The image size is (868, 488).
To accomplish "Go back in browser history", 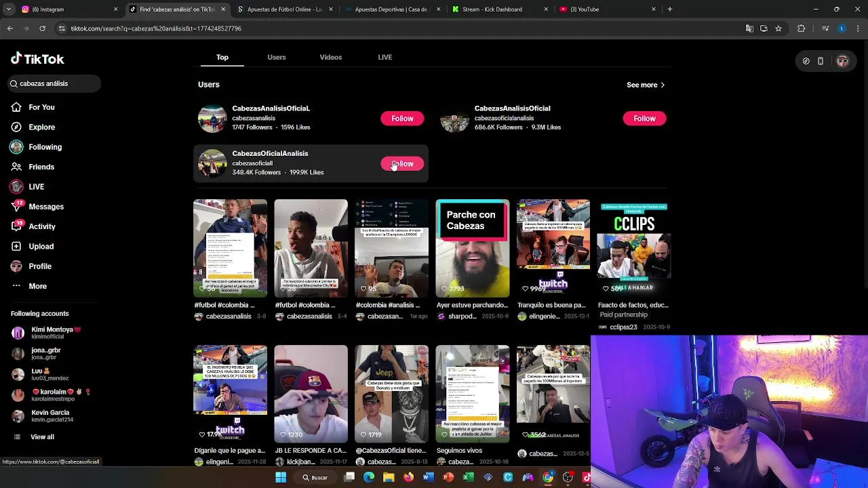I will click(x=10, y=28).
